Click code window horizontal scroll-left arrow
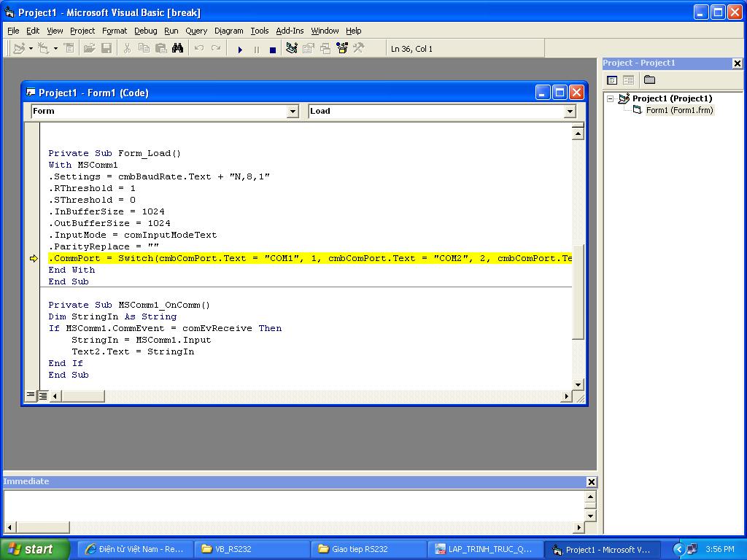Screen dimensions: 747x560 55,396
